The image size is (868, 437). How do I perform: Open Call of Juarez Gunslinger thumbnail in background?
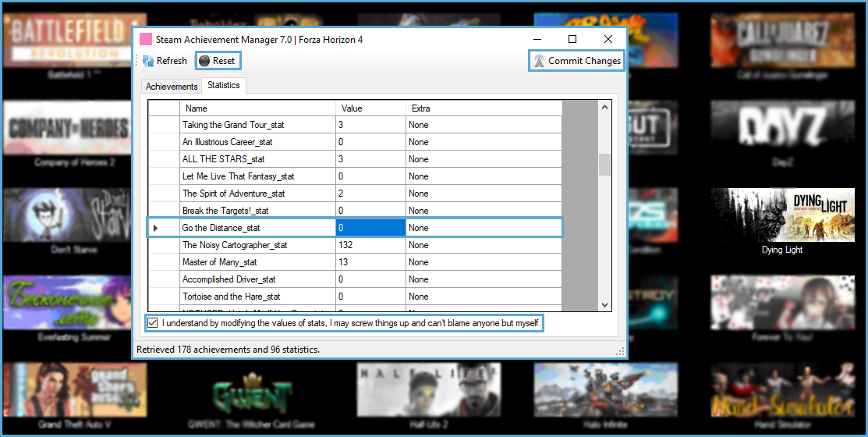point(782,41)
